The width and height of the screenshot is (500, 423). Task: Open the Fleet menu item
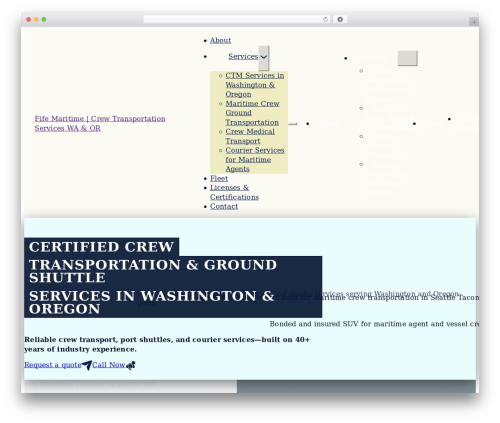point(219,178)
